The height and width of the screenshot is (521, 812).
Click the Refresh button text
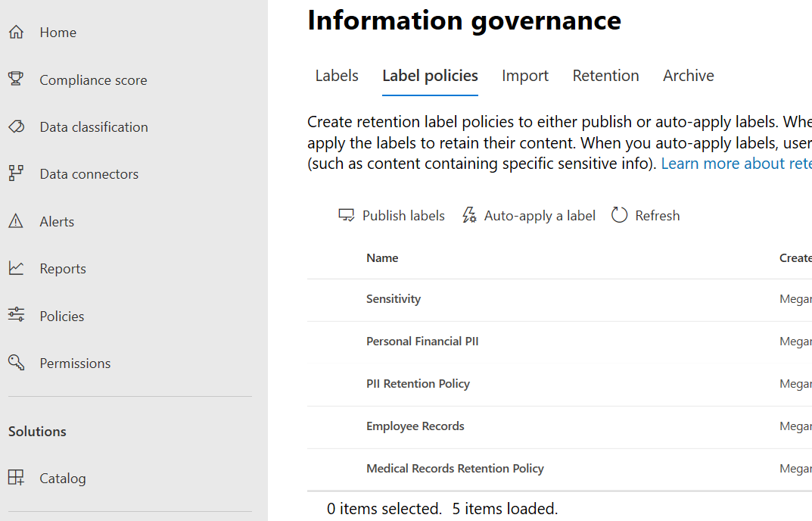(657, 216)
